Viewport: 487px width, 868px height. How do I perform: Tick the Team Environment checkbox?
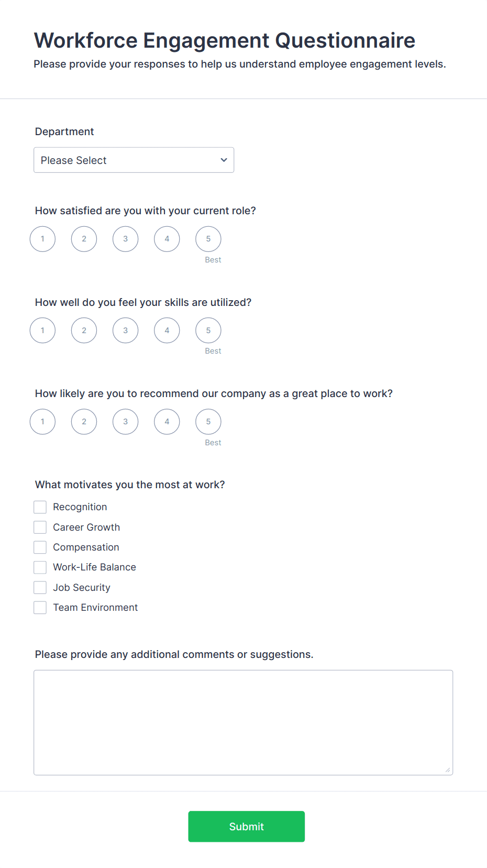pos(40,608)
